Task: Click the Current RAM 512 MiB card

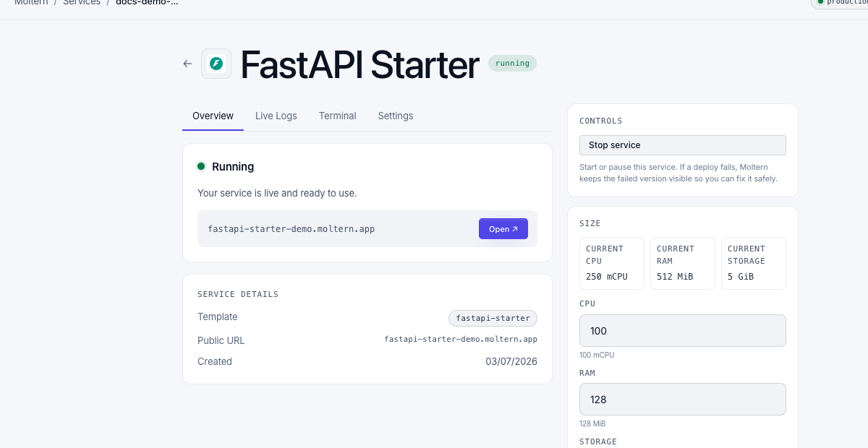Action: [x=683, y=264]
